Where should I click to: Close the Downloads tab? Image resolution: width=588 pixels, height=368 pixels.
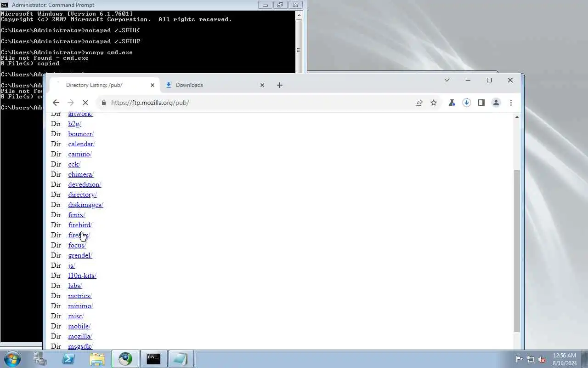click(x=262, y=85)
